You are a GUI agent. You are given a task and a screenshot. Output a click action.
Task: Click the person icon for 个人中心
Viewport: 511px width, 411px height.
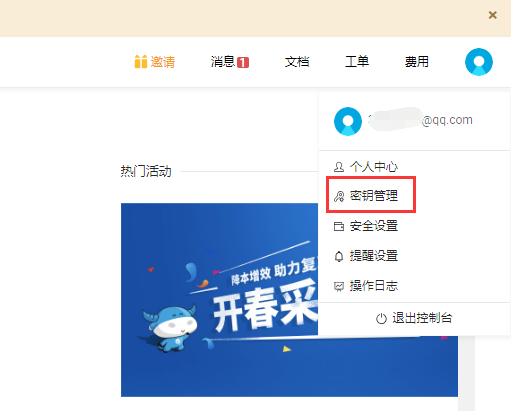pos(339,167)
